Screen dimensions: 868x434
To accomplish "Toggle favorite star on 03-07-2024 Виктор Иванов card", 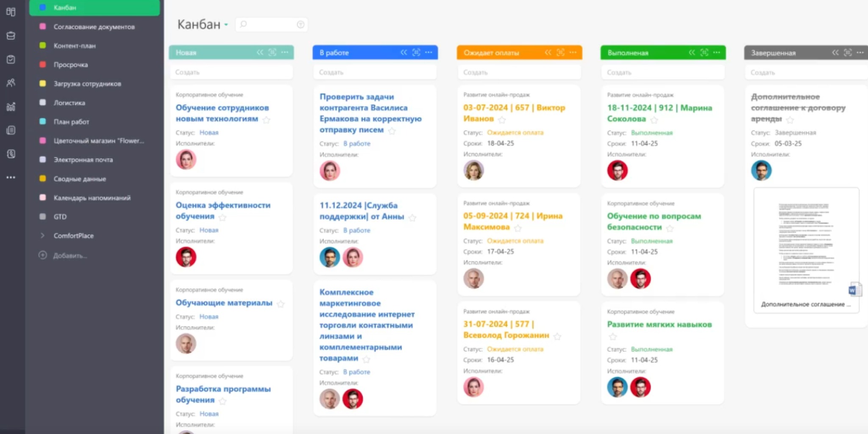I will click(x=502, y=120).
